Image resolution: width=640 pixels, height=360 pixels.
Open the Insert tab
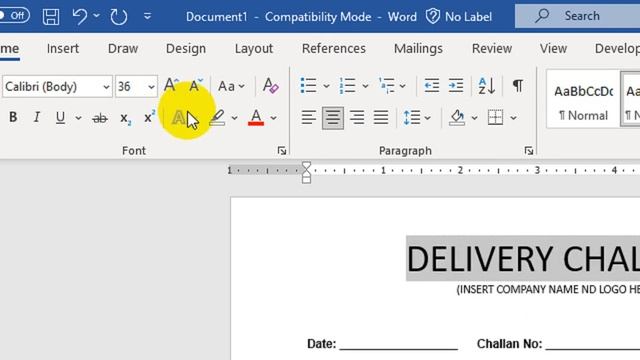click(62, 49)
